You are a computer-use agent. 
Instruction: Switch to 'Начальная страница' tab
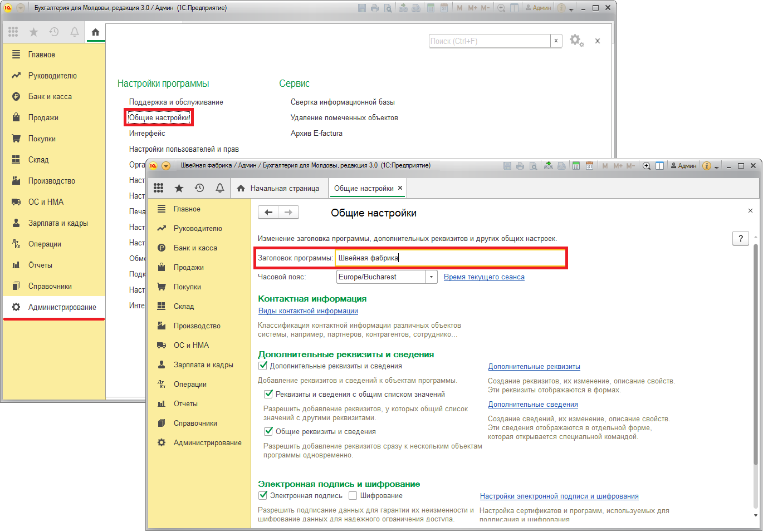(278, 189)
